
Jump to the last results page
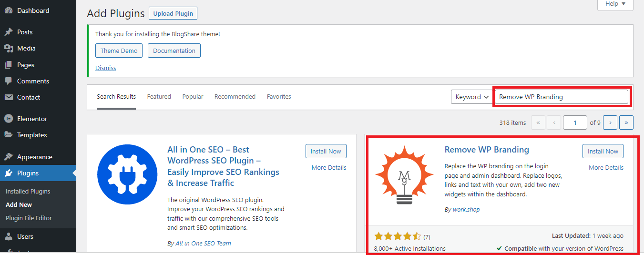[x=626, y=122]
